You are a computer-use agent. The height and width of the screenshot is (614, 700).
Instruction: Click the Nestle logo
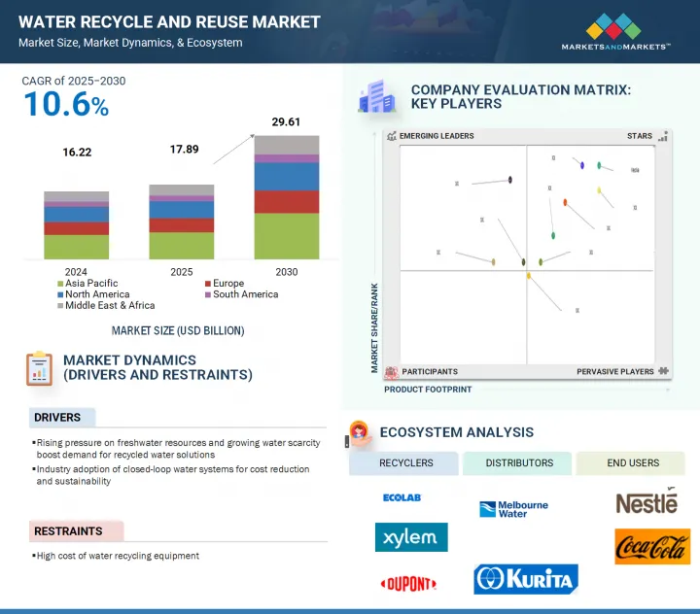[647, 501]
